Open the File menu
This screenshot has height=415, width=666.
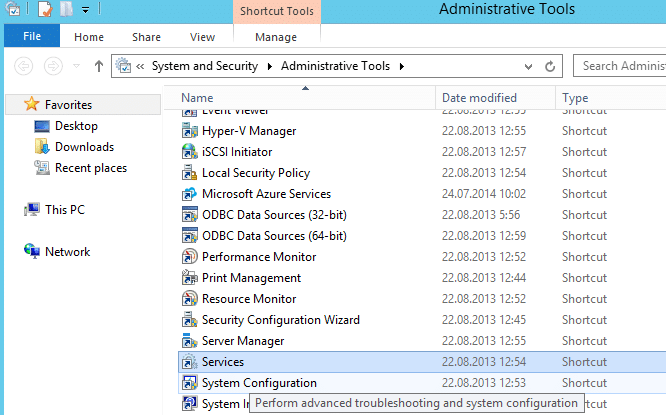coord(32,36)
